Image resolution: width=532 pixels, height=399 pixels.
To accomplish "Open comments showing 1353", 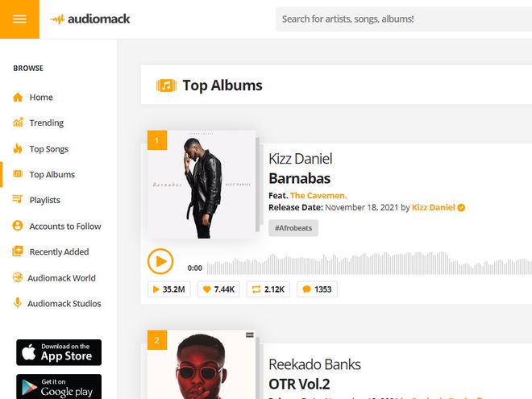I will (x=317, y=289).
